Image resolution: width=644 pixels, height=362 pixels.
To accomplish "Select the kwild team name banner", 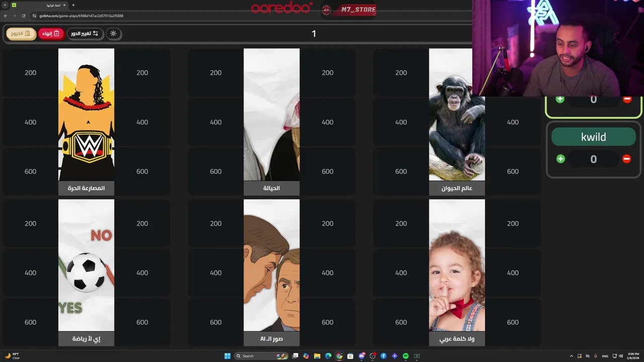I will point(593,137).
